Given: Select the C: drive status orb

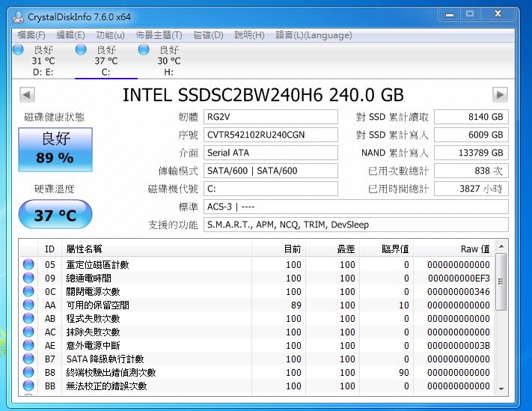Looking at the screenshot, I should click(81, 49).
